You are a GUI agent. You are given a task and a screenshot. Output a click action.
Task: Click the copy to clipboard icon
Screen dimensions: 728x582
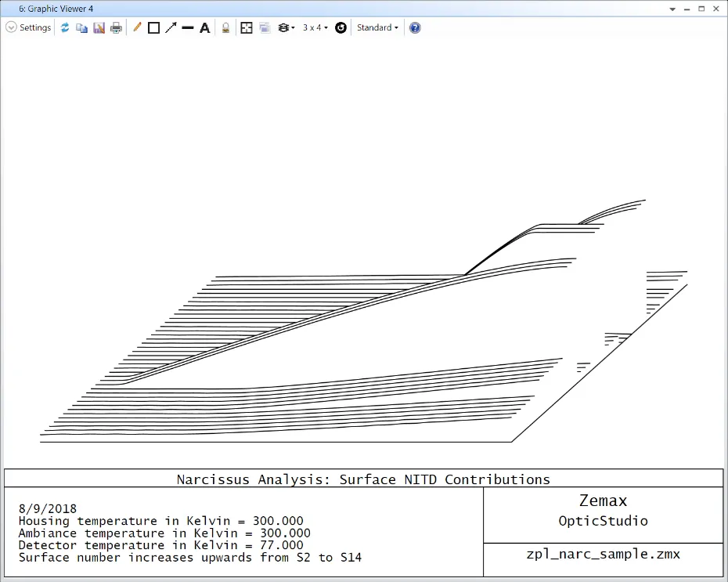[x=81, y=27]
